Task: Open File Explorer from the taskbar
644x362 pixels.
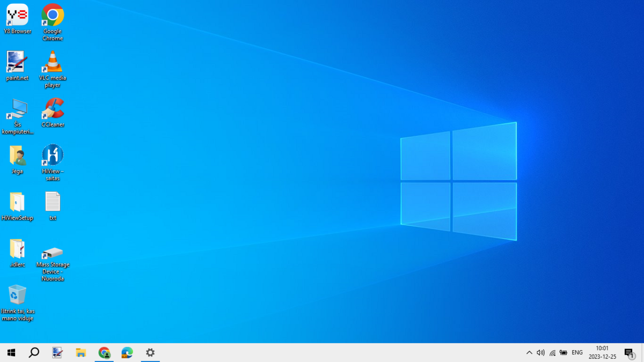Action: point(81,352)
